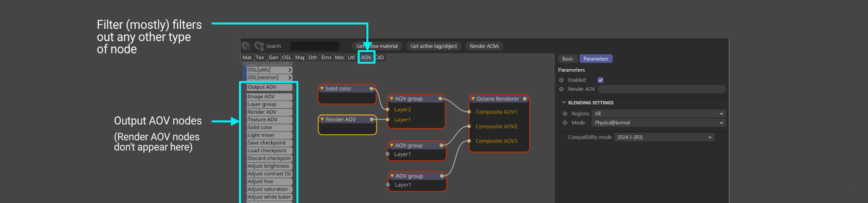Toggle the Enabled checkbox
Screen dimensions: 868x203
pyautogui.click(x=601, y=80)
